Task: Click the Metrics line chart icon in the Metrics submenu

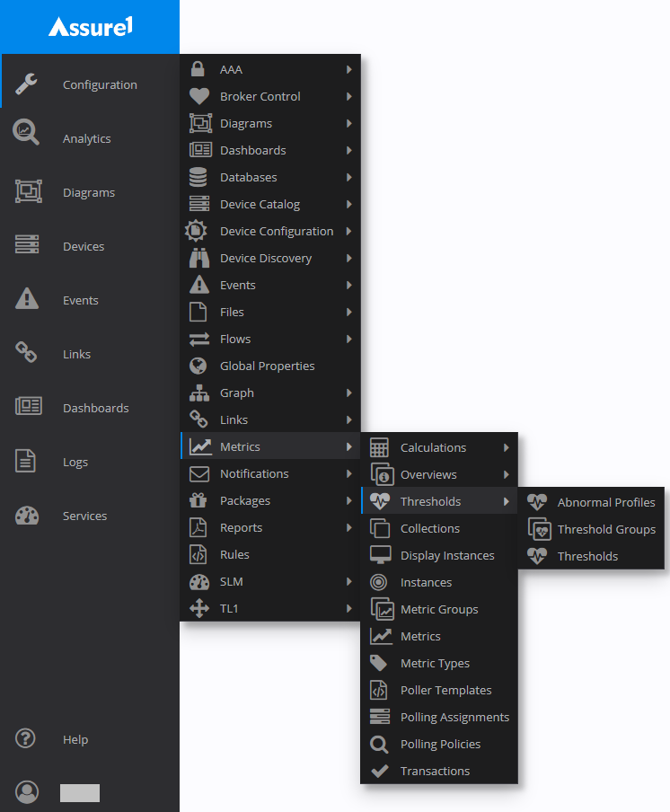Action: coord(381,636)
